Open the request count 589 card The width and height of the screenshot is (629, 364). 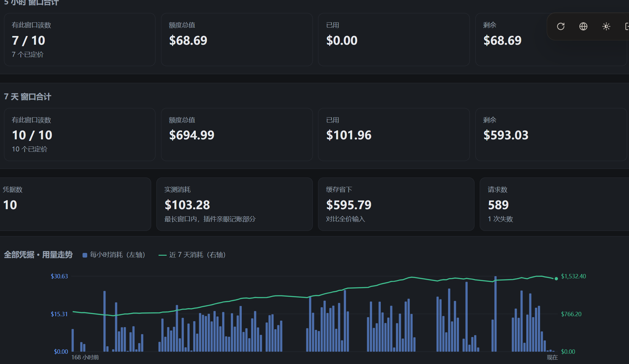555,204
